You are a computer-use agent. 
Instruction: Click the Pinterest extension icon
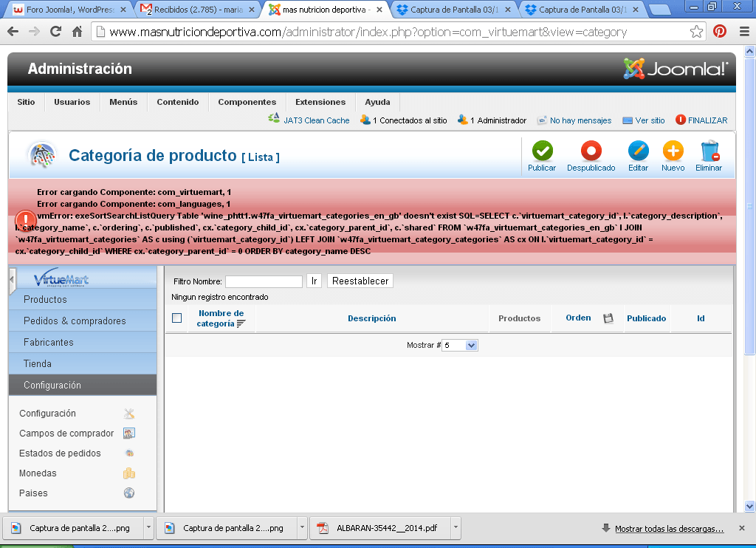coord(720,32)
